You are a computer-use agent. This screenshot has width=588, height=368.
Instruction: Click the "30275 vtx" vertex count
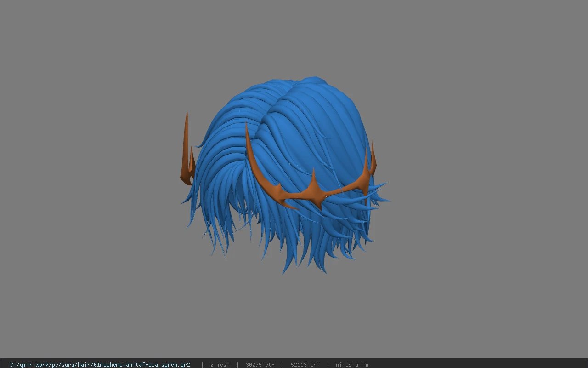tap(260, 365)
